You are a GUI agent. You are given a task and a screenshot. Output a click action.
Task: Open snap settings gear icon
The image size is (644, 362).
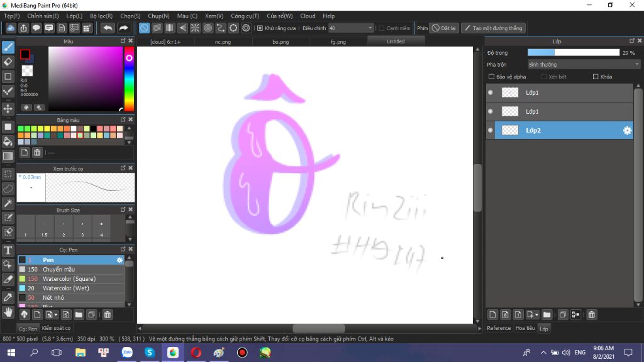click(246, 28)
